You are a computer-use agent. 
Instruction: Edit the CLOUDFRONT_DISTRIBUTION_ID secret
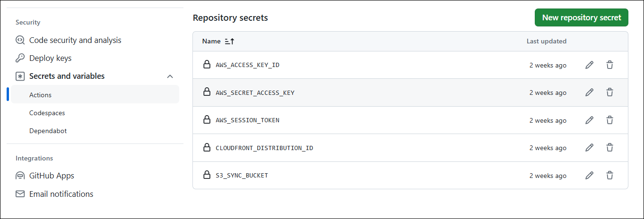[x=589, y=148]
